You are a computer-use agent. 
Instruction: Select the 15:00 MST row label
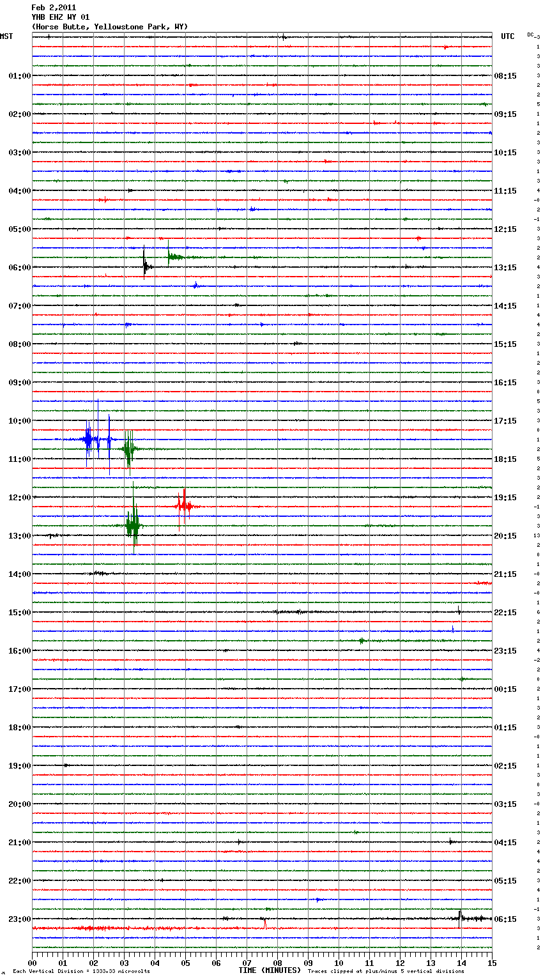point(20,613)
